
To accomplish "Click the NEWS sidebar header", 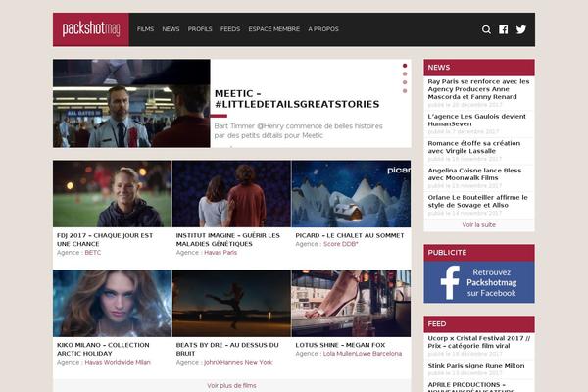I will (479, 68).
